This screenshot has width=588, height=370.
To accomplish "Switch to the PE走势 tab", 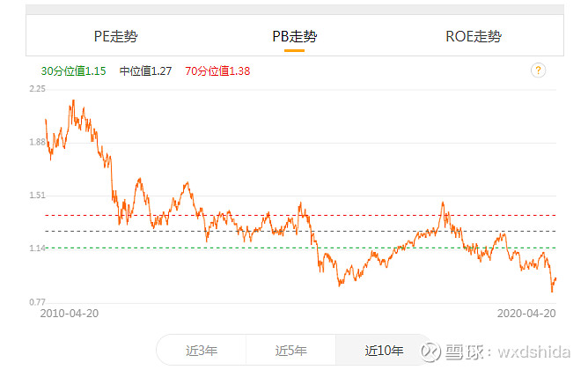I will (115, 36).
